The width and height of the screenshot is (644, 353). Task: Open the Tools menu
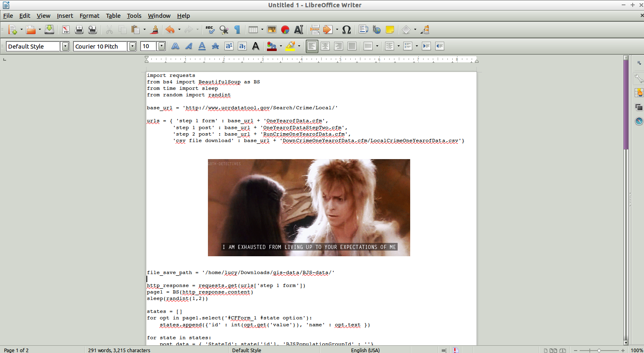134,16
